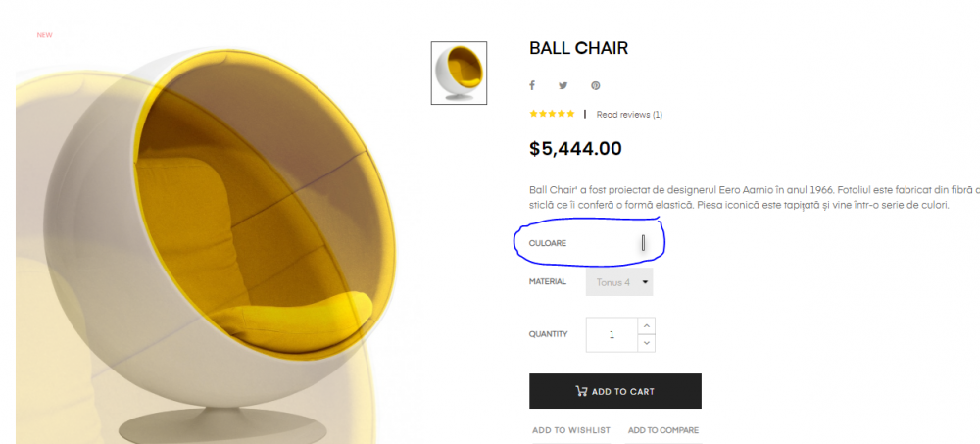
Task: Click Add to Wishlist link
Action: click(570, 430)
